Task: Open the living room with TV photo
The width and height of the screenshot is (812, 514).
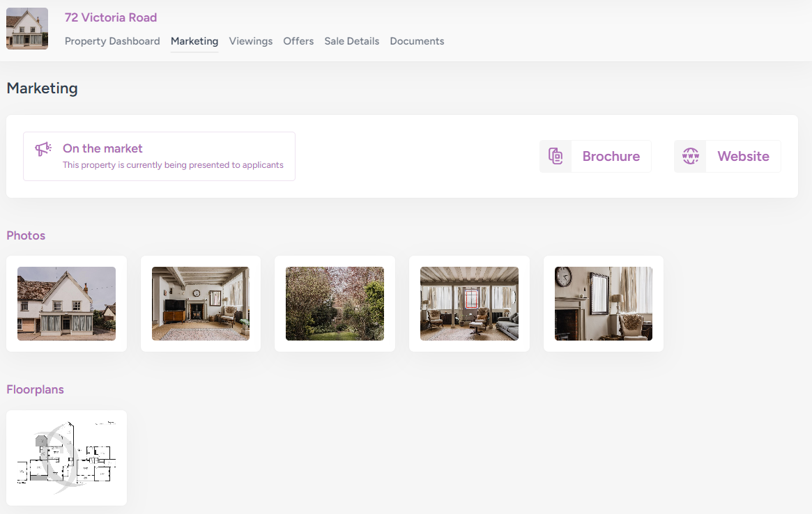Action: [x=201, y=304]
